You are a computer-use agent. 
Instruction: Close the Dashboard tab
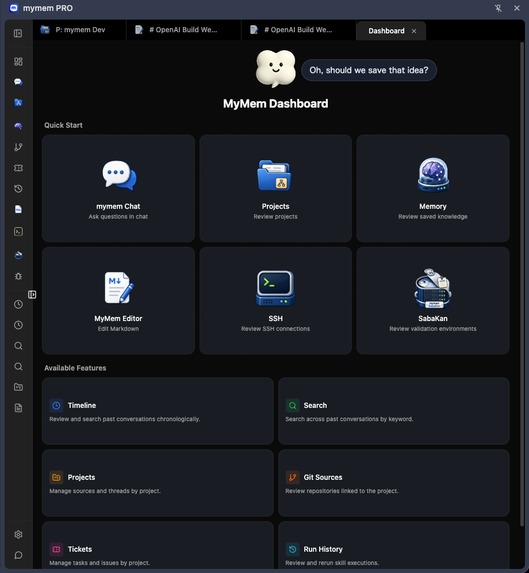(414, 31)
